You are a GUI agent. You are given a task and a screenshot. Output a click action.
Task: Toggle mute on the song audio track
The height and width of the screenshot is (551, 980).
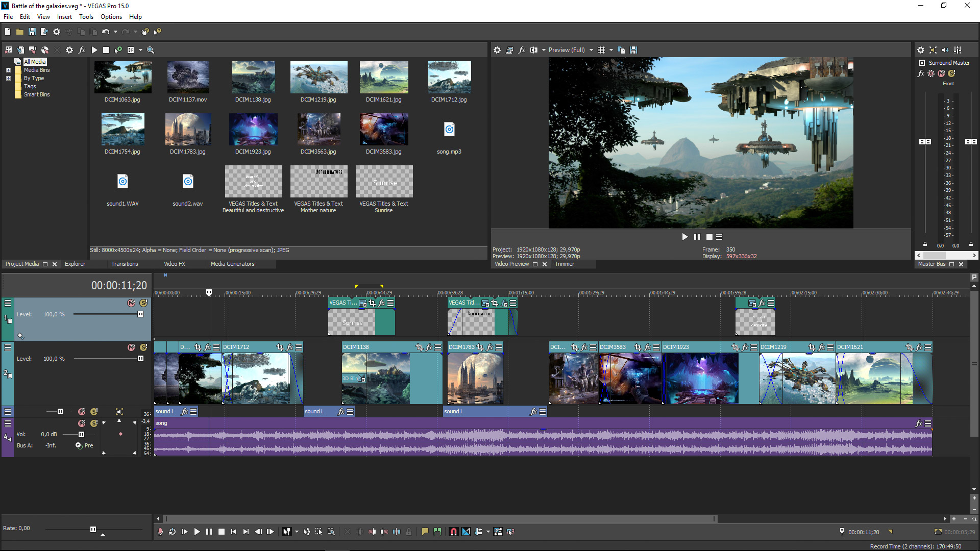point(80,423)
